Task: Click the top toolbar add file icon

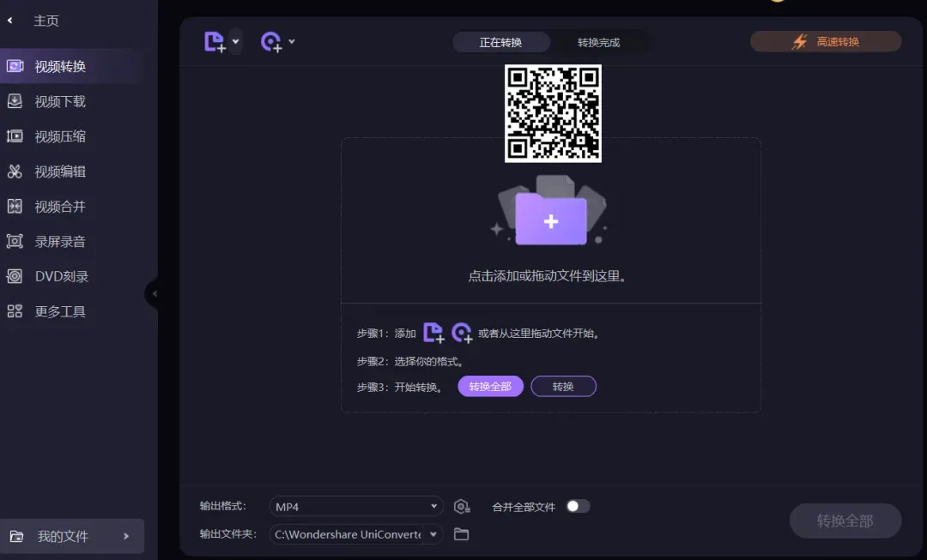Action: pos(215,42)
